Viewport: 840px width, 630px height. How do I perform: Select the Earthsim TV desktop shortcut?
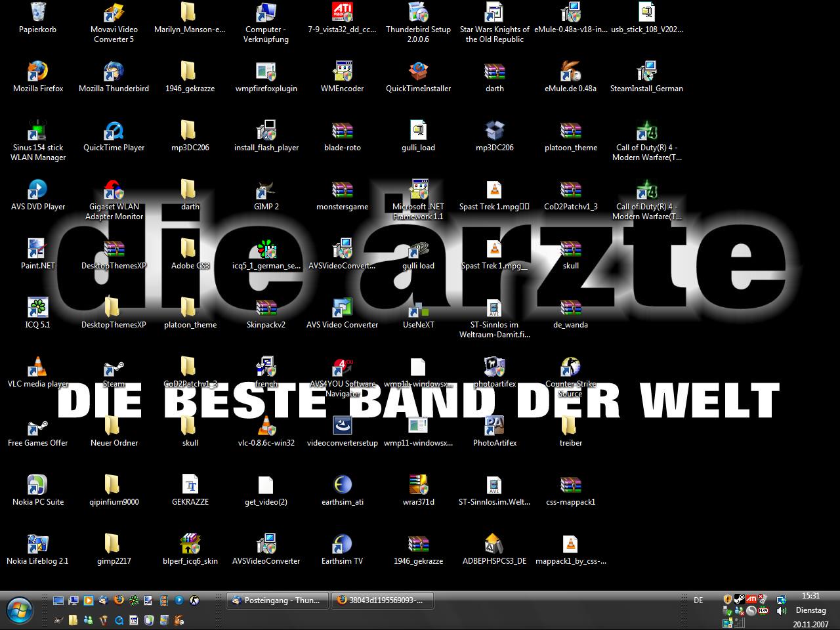pyautogui.click(x=342, y=545)
